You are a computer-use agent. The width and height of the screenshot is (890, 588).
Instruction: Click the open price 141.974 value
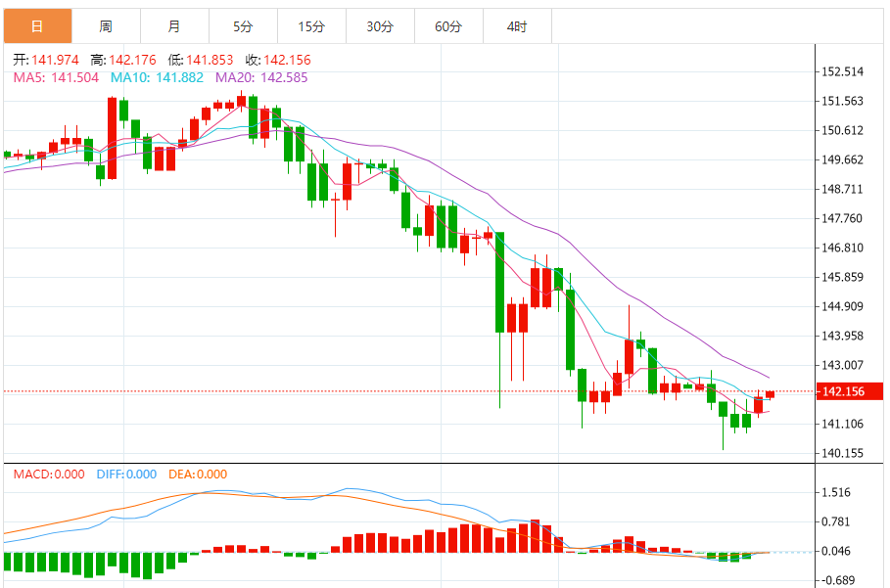click(55, 60)
